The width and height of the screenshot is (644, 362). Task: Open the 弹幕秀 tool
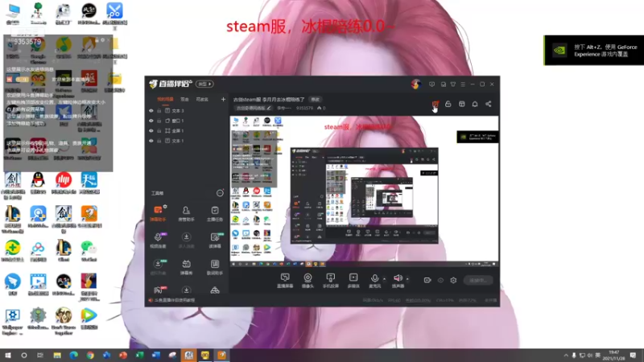pos(186,267)
